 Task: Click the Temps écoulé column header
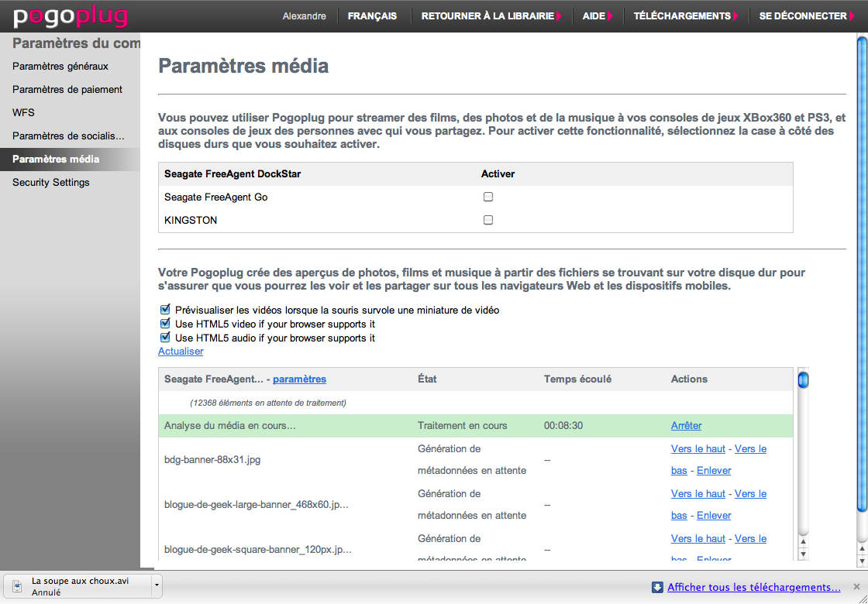click(578, 379)
